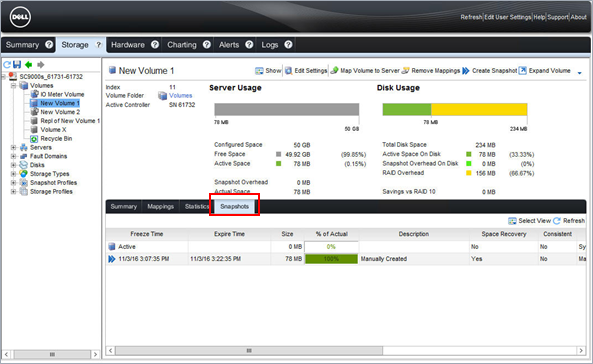Click the Create Snapshot arrow icon

click(x=466, y=71)
